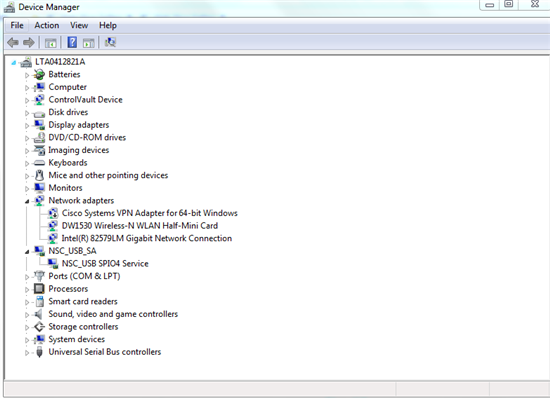550x398 pixels.
Task: Click the Back arrow toolbar icon
Action: point(13,43)
